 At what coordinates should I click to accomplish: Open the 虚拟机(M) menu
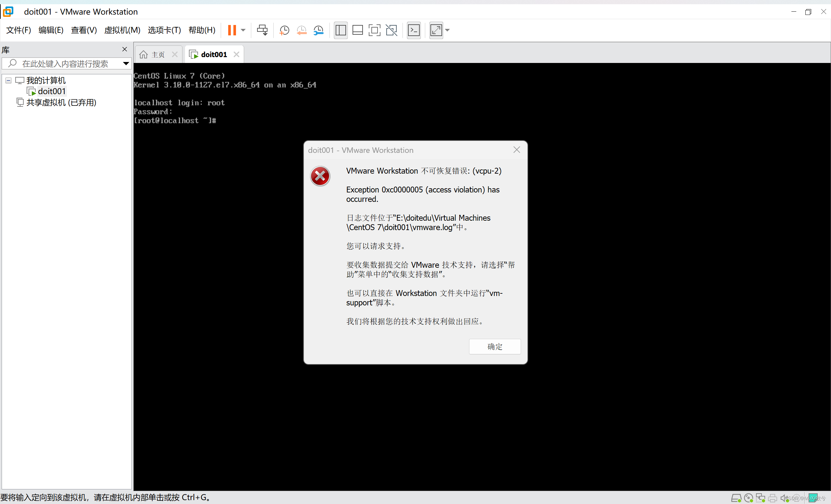tap(122, 30)
